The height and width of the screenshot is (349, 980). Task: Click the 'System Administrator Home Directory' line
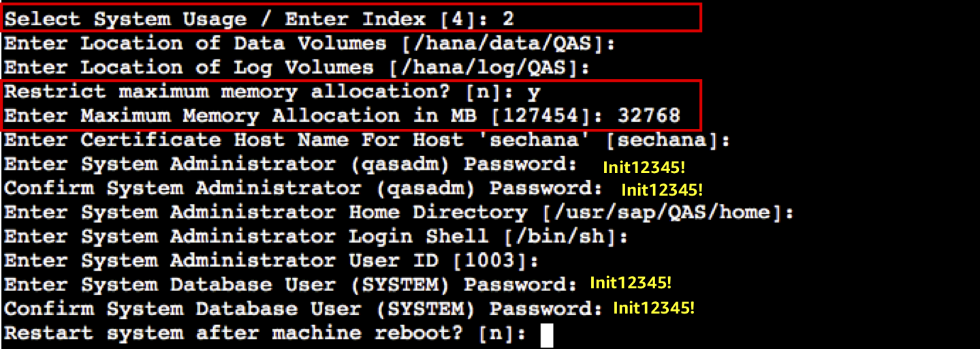point(399,213)
